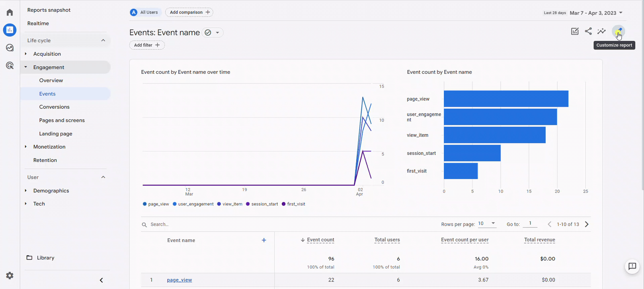The width and height of the screenshot is (644, 289).
Task: Click the Add filter button
Action: (147, 45)
